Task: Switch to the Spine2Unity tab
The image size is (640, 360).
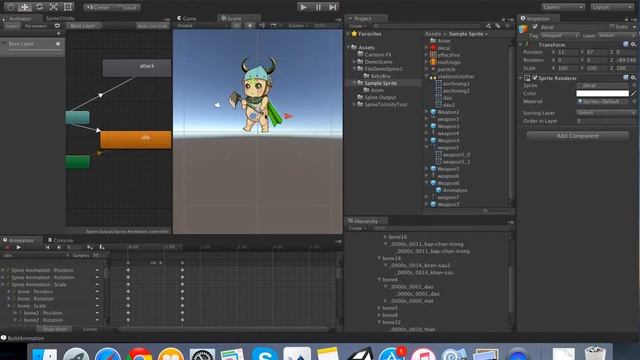Action: (x=60, y=18)
